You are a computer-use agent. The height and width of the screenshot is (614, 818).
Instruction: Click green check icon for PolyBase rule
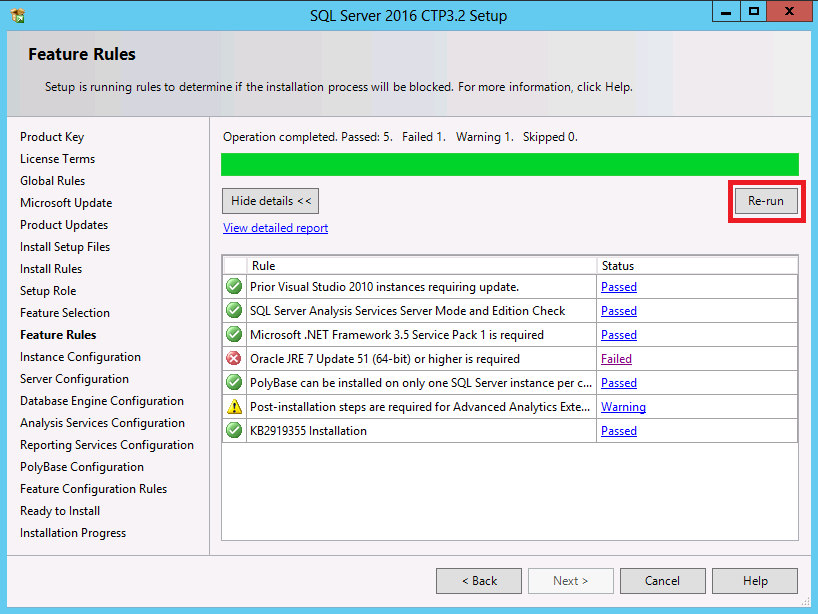tap(234, 382)
